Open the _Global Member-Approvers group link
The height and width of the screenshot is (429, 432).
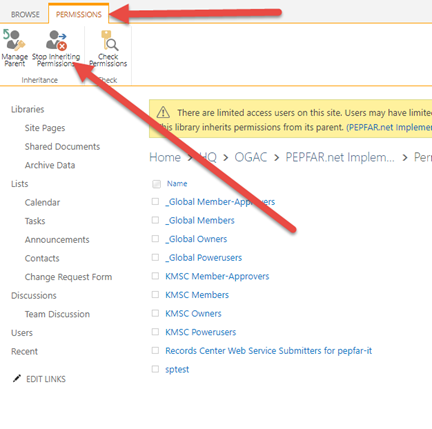pos(220,202)
